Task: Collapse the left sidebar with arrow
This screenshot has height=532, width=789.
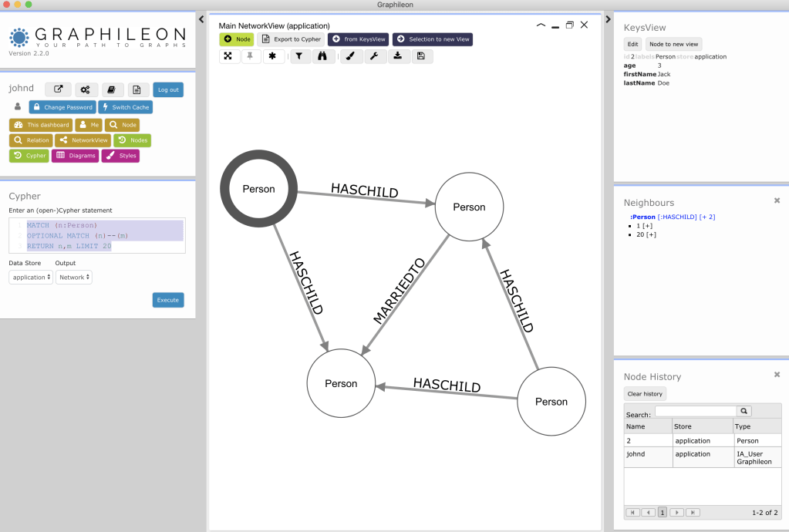Action: (x=201, y=19)
